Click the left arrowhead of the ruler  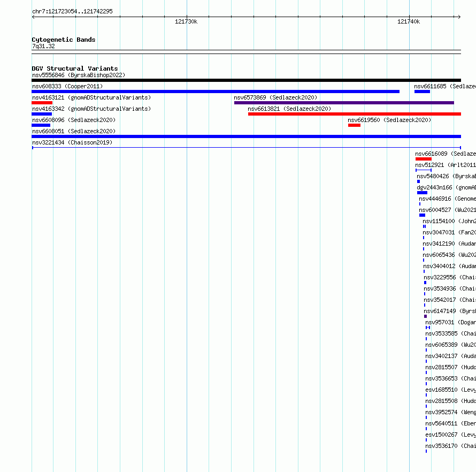tap(33, 17)
